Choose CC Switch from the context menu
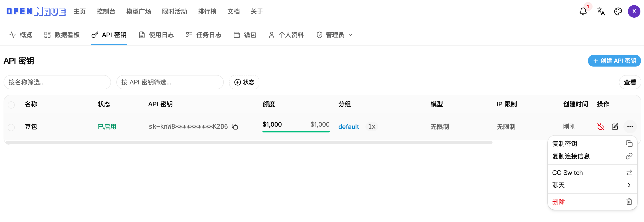The image size is (644, 222). point(592,173)
